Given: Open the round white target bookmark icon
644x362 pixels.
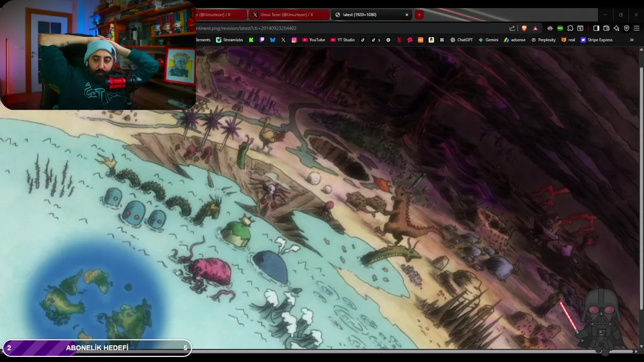Looking at the screenshot, I should [388, 40].
